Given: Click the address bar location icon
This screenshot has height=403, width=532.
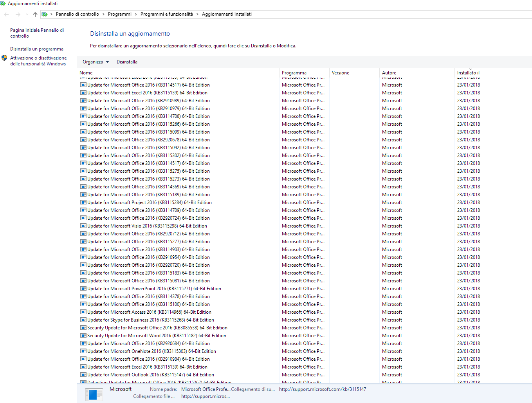Looking at the screenshot, I should point(45,14).
